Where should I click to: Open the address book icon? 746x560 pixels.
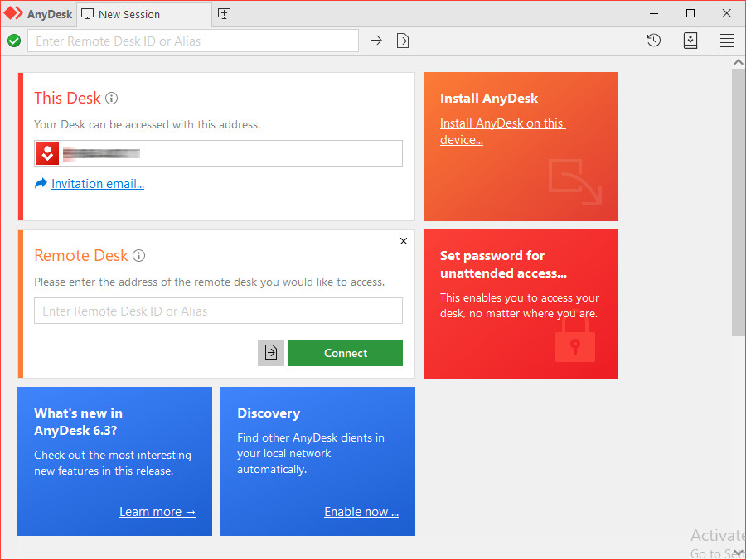pos(690,41)
